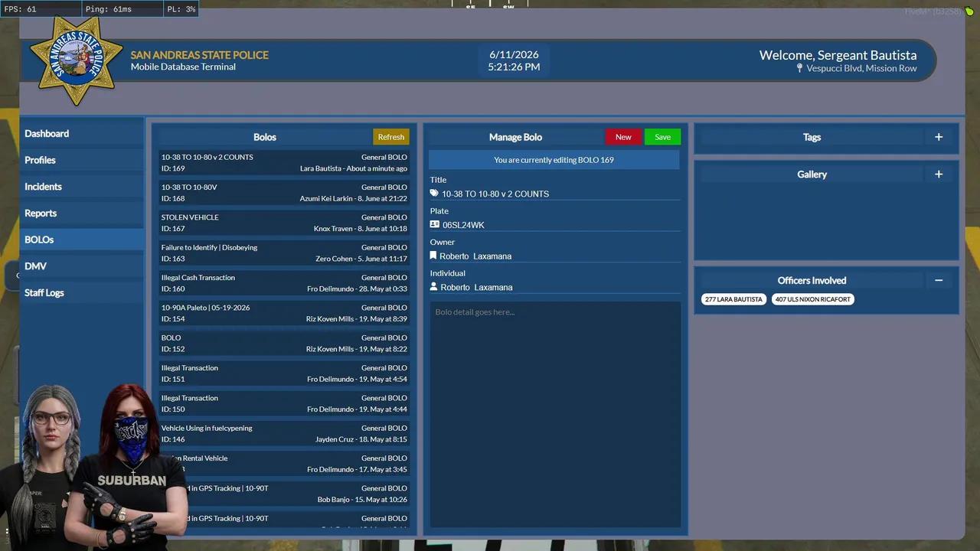Add image to Gallery with plus icon
Screen dimensions: 980x551
point(939,174)
